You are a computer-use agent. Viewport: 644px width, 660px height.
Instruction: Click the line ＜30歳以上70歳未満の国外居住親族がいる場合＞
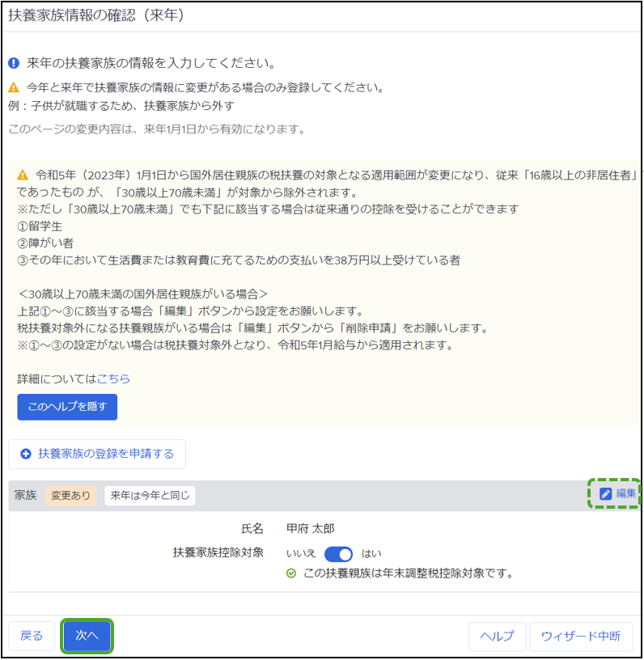(x=142, y=294)
